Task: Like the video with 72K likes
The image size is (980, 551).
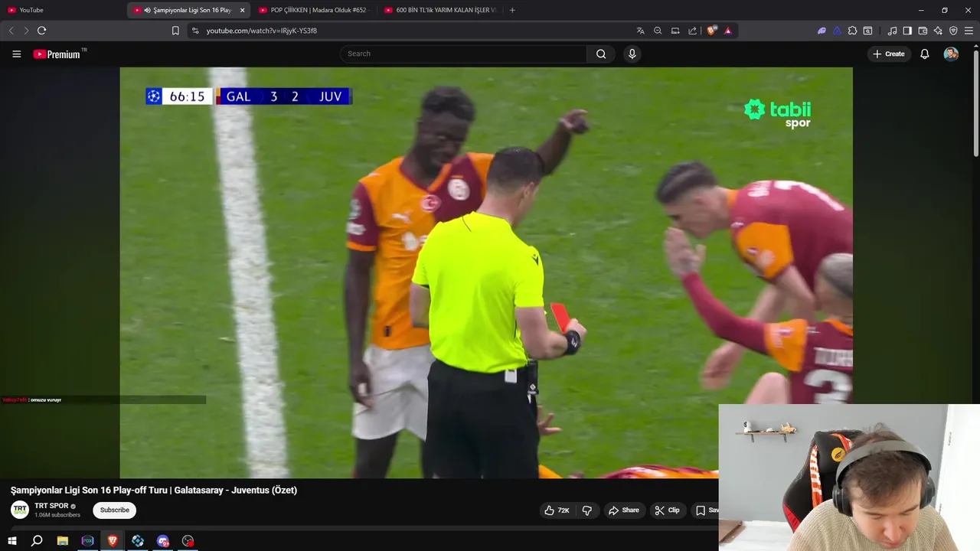Action: (557, 510)
